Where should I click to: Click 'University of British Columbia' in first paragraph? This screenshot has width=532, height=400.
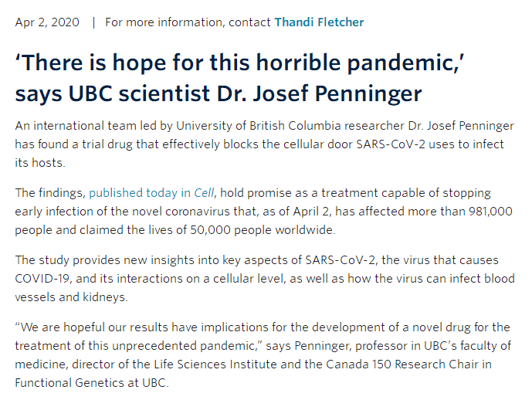pyautogui.click(x=258, y=126)
